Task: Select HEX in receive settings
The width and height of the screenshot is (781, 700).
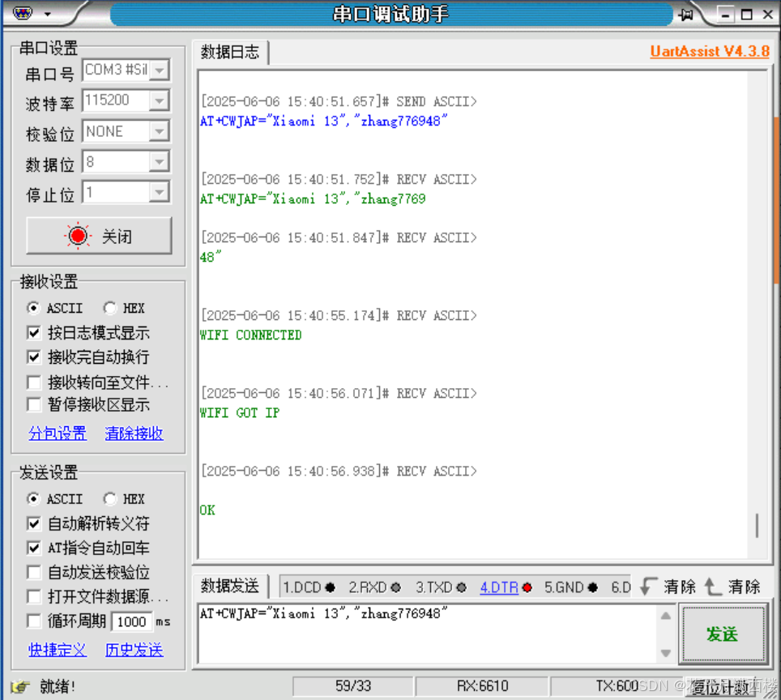Action: [124, 309]
